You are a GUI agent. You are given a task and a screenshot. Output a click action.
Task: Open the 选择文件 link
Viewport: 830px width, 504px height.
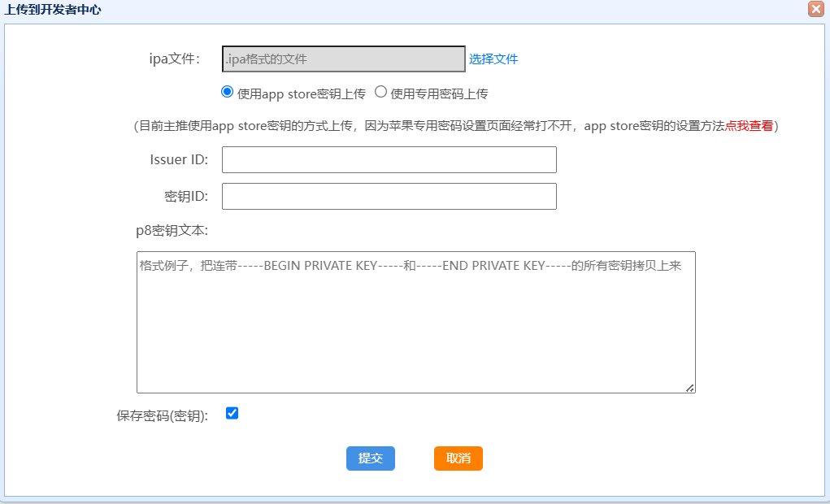493,59
